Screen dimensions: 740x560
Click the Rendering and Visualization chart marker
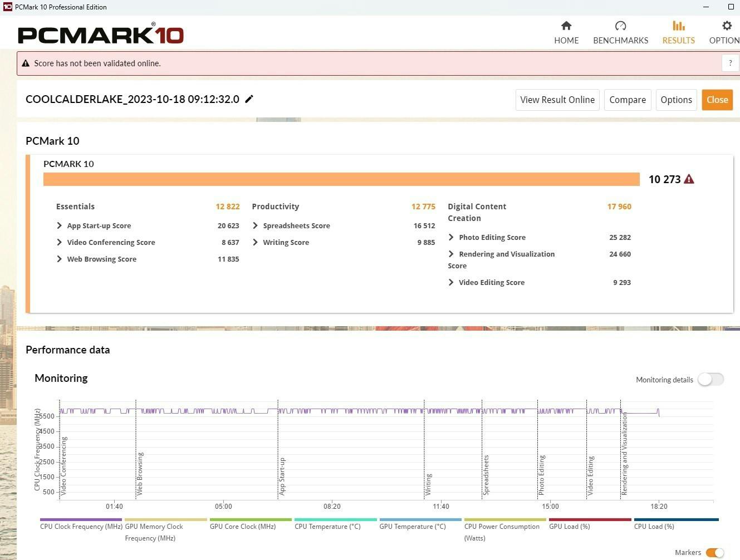pos(625,454)
